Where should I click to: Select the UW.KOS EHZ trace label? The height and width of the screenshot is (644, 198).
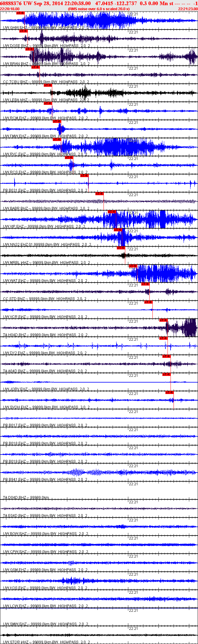(x=45, y=588)
